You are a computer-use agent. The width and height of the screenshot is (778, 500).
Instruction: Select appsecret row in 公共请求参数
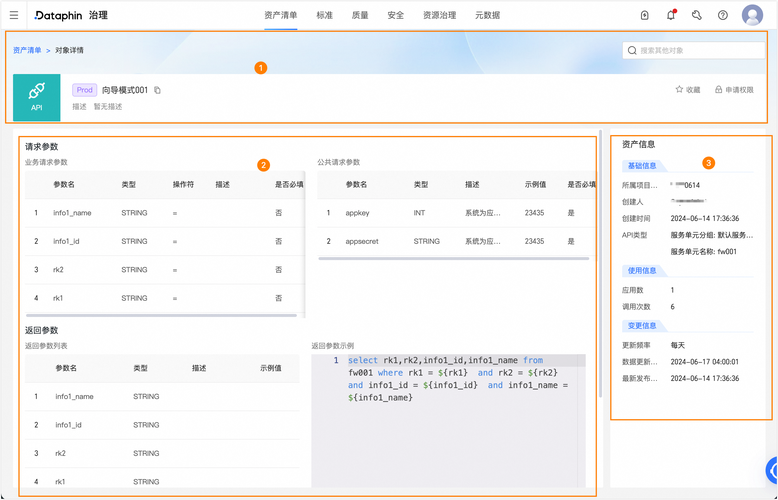[x=457, y=242]
